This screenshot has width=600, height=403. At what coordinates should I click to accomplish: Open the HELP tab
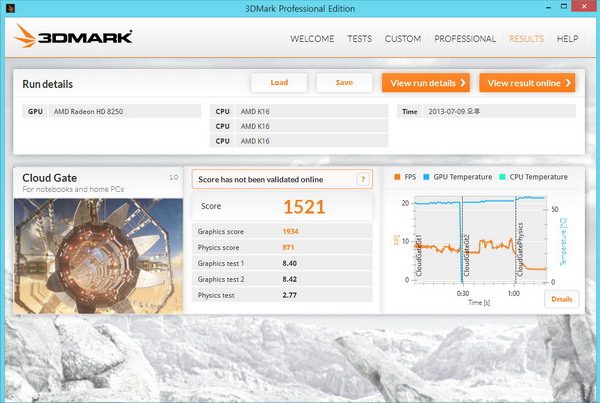(x=567, y=39)
